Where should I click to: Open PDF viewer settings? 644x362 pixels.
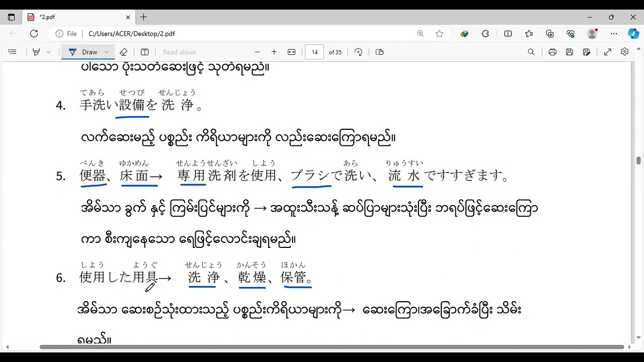tap(625, 52)
